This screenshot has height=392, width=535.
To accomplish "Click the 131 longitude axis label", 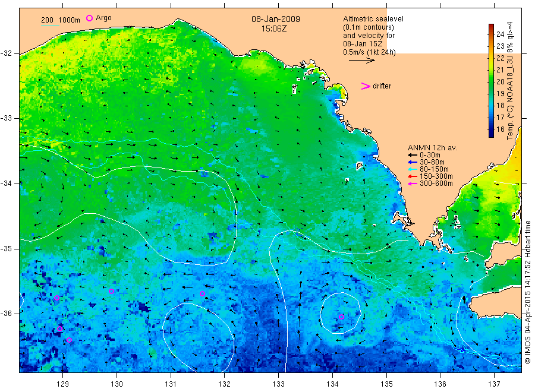I will pyautogui.click(x=171, y=384).
